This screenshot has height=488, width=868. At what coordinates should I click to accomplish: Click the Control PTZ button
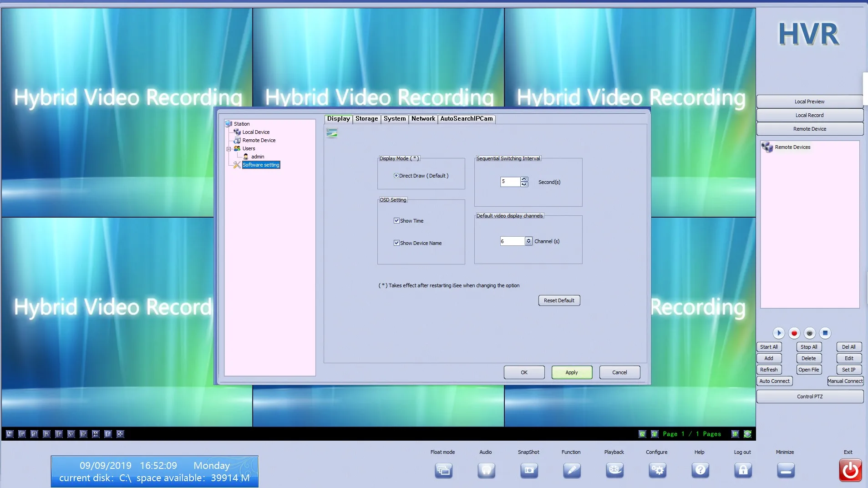(x=810, y=396)
